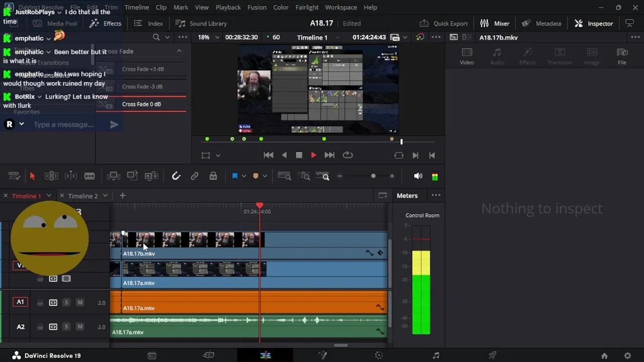Open the Color page from bottom bar

[x=379, y=355]
